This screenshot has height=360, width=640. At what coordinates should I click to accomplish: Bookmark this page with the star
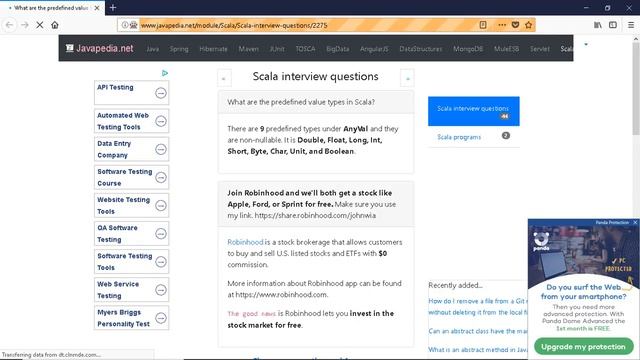tap(529, 25)
